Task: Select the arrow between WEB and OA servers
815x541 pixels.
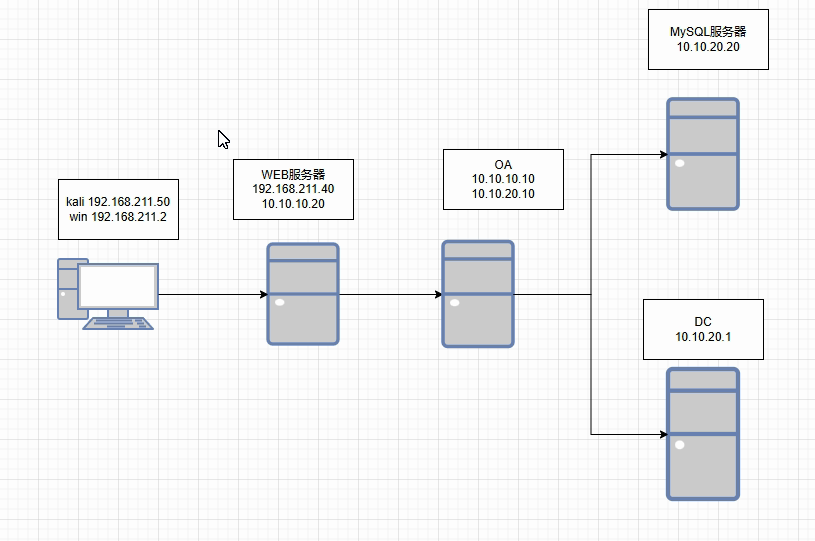Action: click(x=390, y=295)
